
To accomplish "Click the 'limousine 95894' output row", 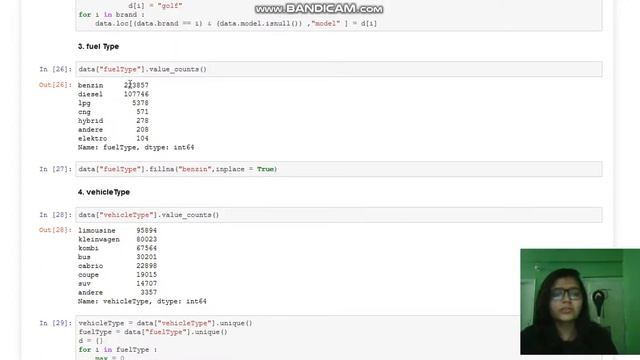I will (117, 231).
